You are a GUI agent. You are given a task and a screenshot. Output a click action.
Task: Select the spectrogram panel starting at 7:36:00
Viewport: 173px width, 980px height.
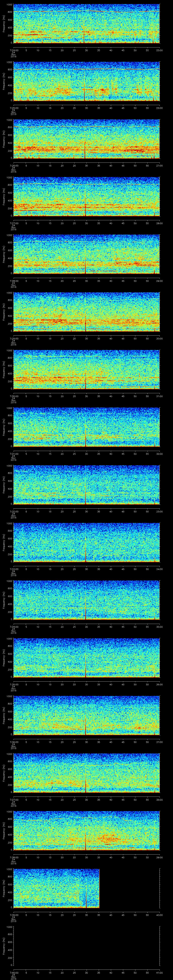pyautogui.click(x=86, y=716)
